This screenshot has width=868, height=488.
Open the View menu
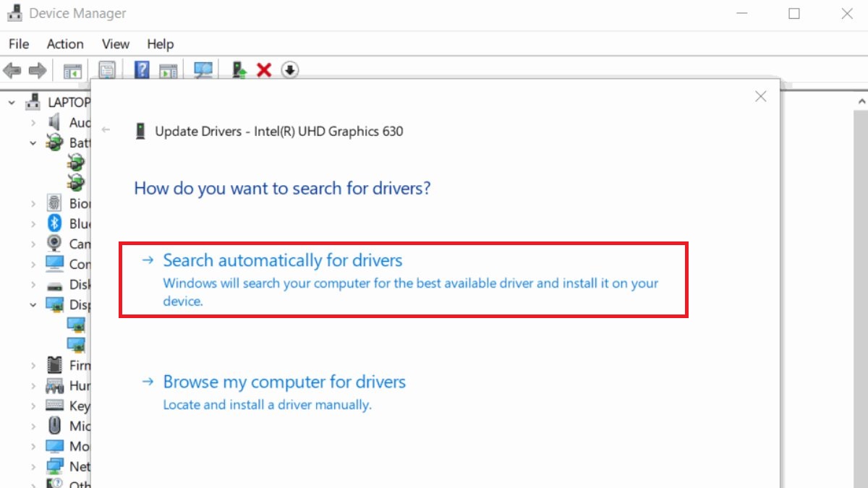[x=115, y=44]
